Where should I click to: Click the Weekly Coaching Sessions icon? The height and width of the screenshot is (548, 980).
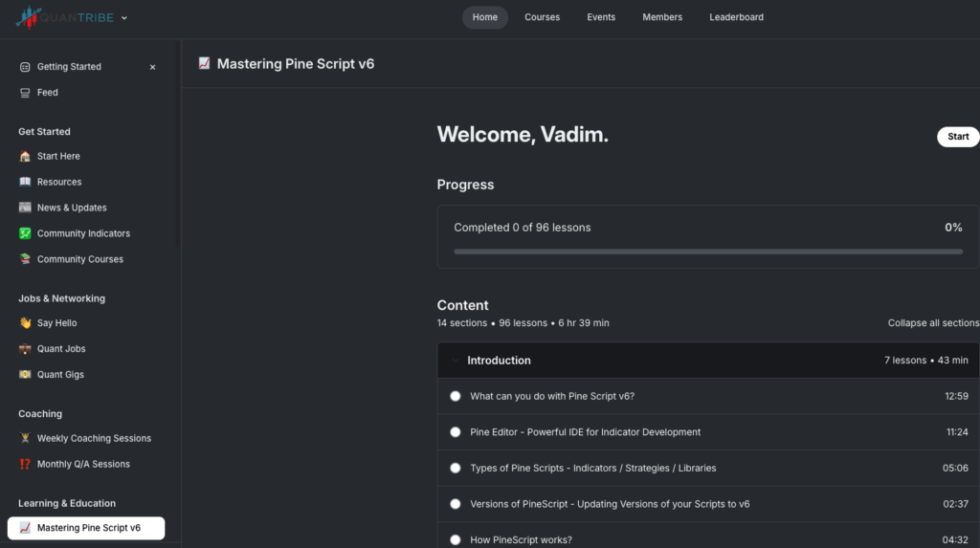coord(25,438)
